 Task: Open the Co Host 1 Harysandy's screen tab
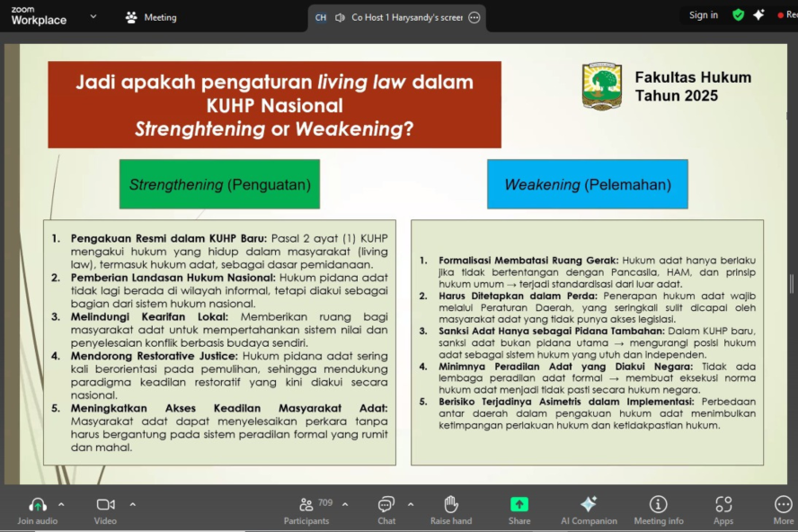pos(395,17)
